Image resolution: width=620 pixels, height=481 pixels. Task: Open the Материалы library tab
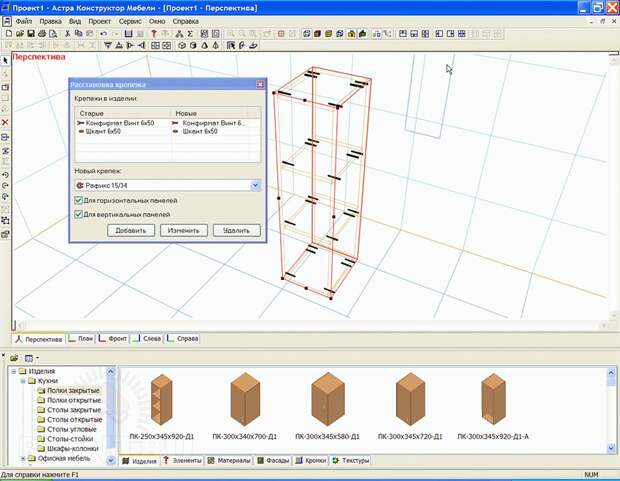(229, 460)
